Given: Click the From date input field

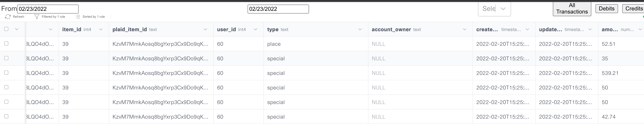Looking at the screenshot, I should (48, 9).
